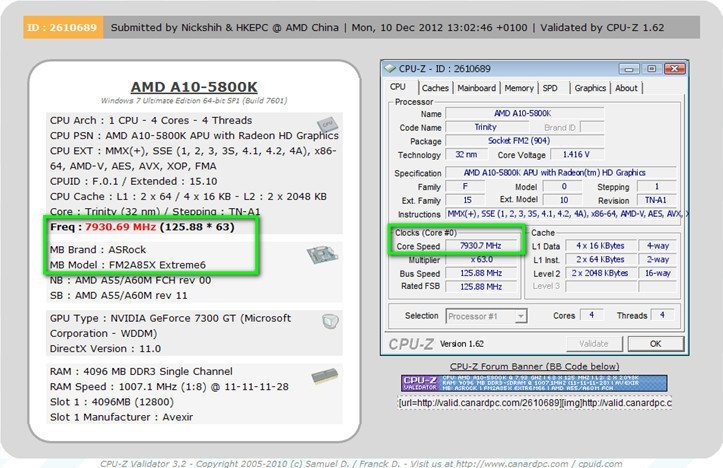Switch to the Graphics tab
The width and height of the screenshot is (723, 468).
click(x=589, y=88)
